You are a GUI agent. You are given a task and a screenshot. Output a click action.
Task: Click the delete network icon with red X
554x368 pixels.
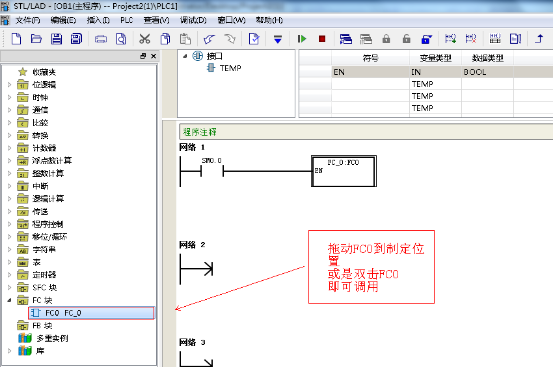(x=471, y=39)
